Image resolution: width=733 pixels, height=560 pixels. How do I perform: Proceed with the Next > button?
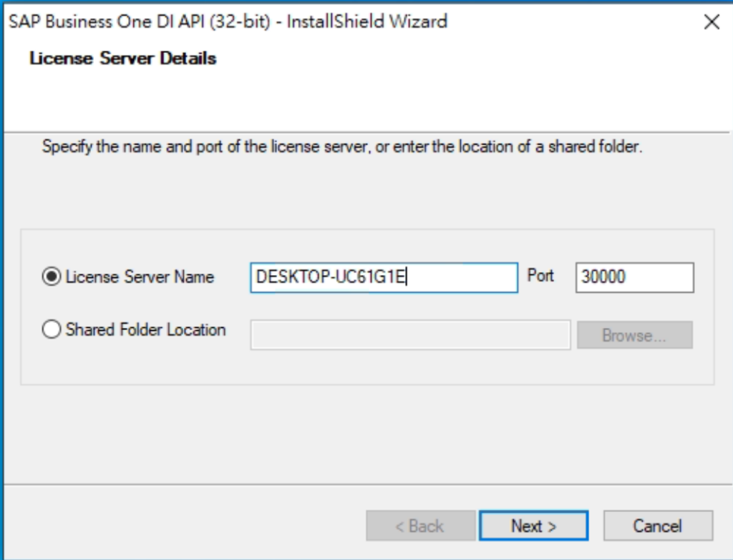tap(533, 526)
